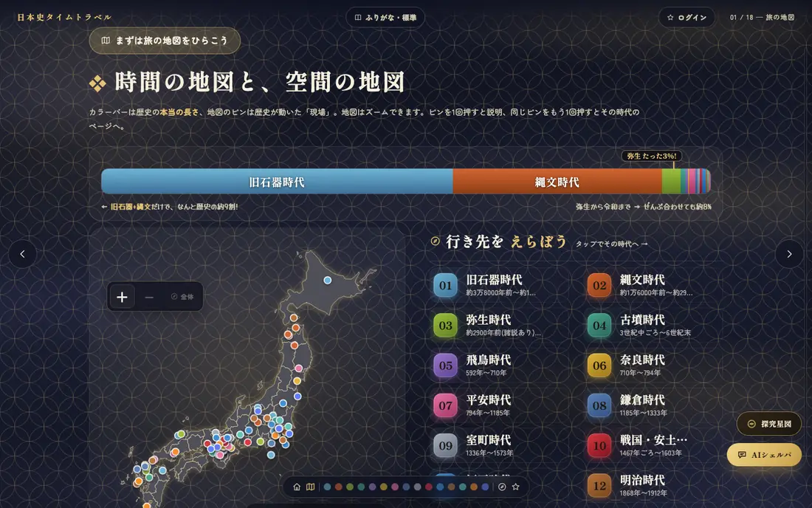Click タップでその時代へ → hint text
The width and height of the screenshot is (812, 508).
pyautogui.click(x=612, y=244)
